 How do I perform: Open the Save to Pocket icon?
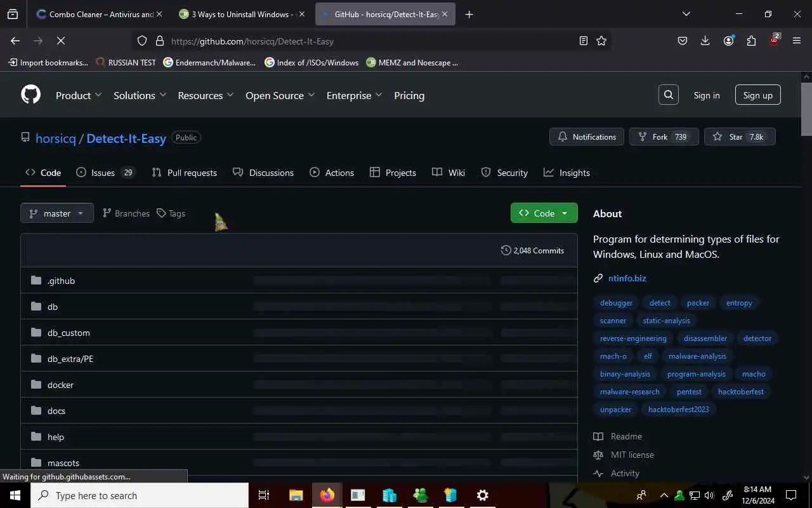[x=683, y=41]
